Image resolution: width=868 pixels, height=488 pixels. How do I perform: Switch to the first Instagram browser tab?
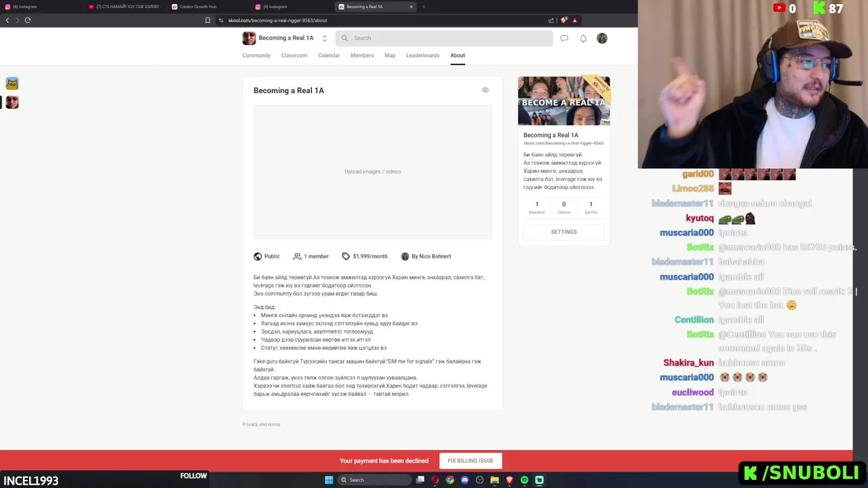[x=41, y=7]
